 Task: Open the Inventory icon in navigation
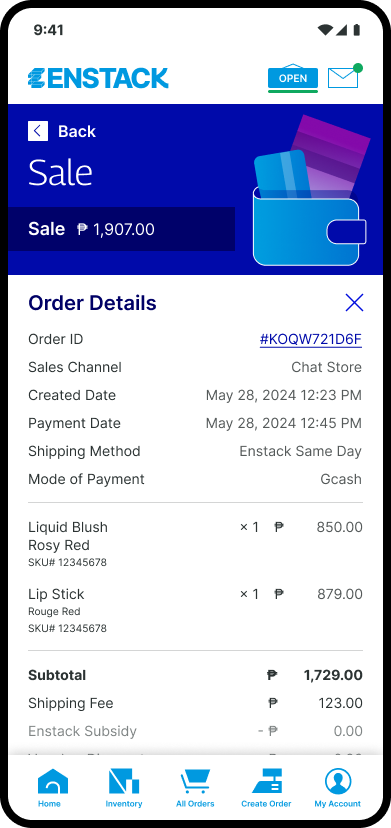124,782
